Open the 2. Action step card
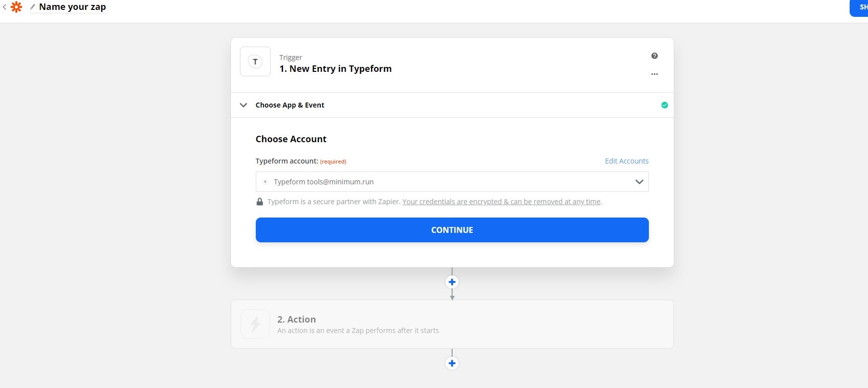Image resolution: width=868 pixels, height=388 pixels. (x=452, y=324)
